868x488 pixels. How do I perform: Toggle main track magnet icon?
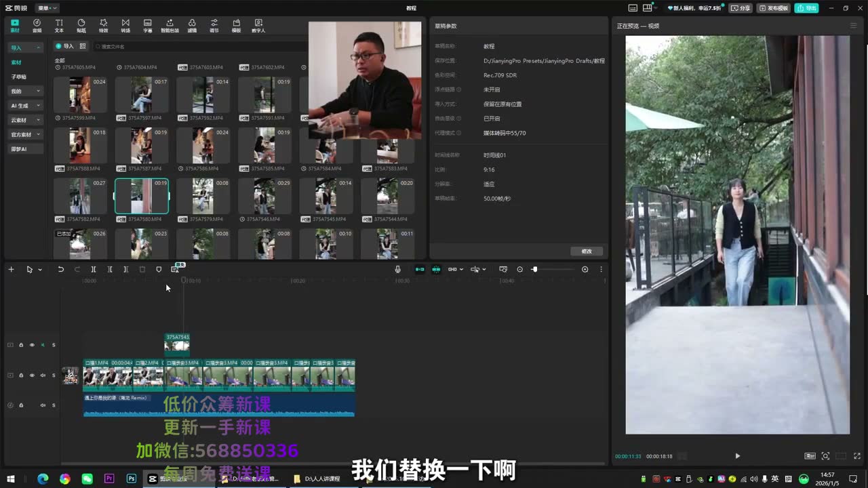pyautogui.click(x=420, y=269)
